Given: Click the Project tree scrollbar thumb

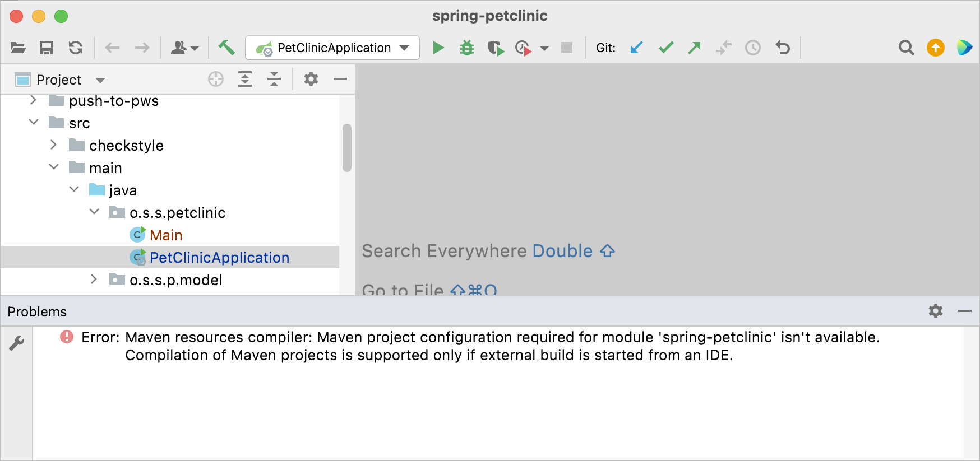Looking at the screenshot, I should [347, 148].
